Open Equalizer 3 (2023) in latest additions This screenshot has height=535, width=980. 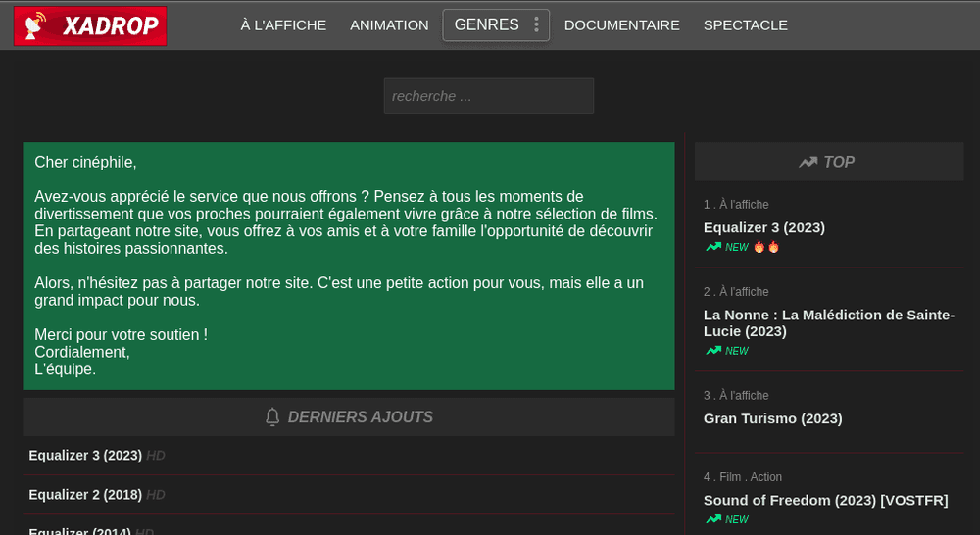click(85, 455)
